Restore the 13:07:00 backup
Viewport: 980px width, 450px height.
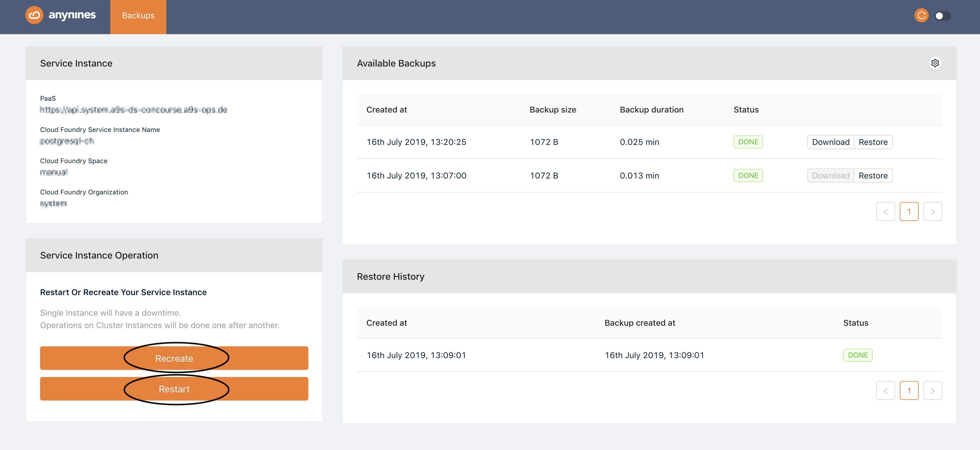(873, 176)
